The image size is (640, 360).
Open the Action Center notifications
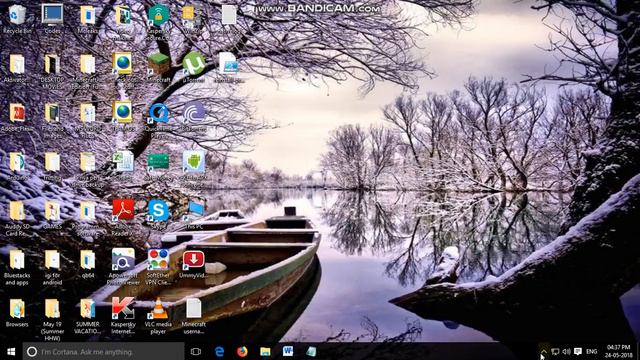coord(578,351)
